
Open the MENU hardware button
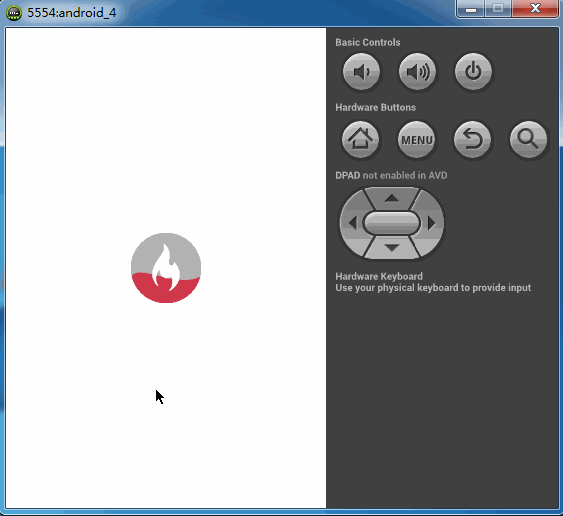[x=417, y=139]
